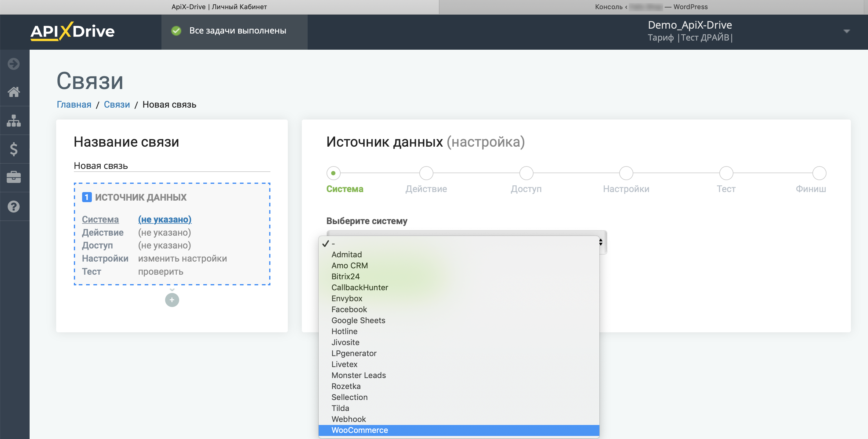
Task: Click the Действие step circle
Action: 426,173
